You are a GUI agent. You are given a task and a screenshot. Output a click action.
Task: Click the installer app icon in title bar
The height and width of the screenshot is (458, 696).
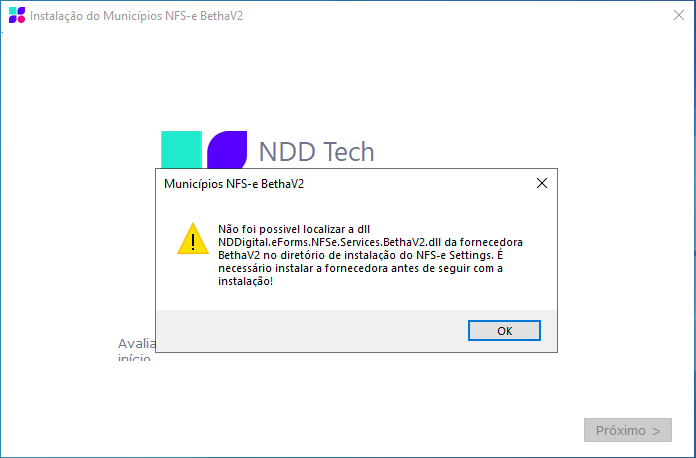point(17,15)
